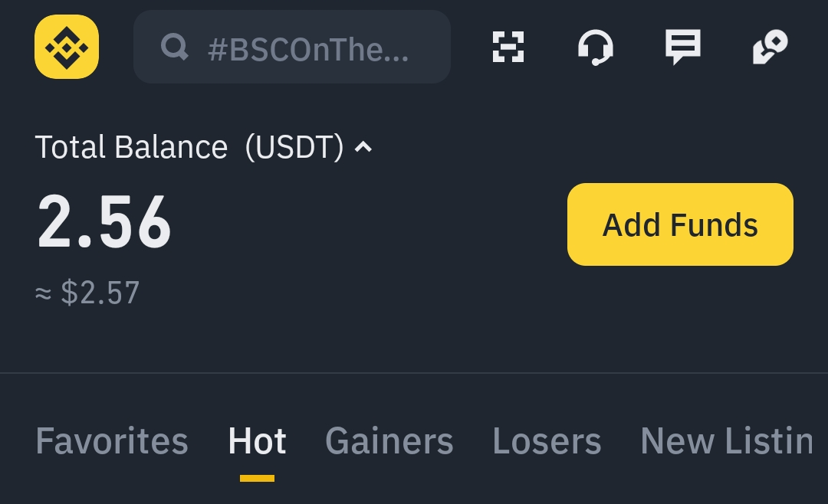
Task: Click the divider line below the balance
Action: tap(414, 373)
